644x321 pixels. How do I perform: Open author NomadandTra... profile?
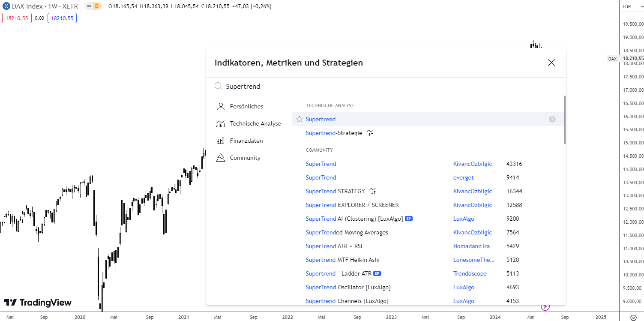(474, 246)
